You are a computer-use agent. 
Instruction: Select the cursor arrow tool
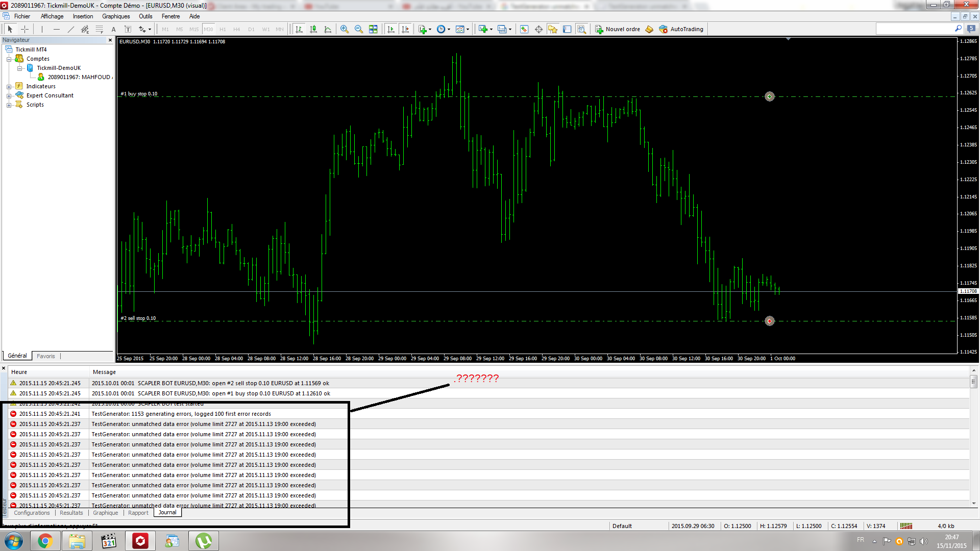pos(10,29)
